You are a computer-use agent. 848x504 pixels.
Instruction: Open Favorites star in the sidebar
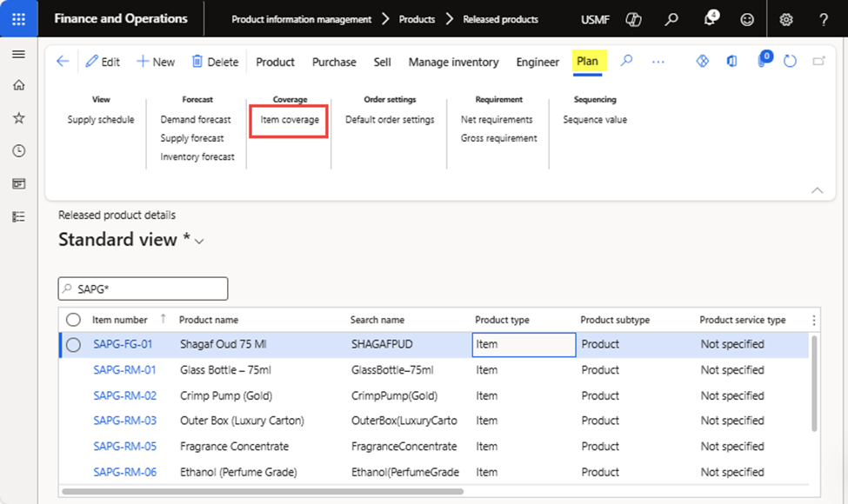[18, 118]
